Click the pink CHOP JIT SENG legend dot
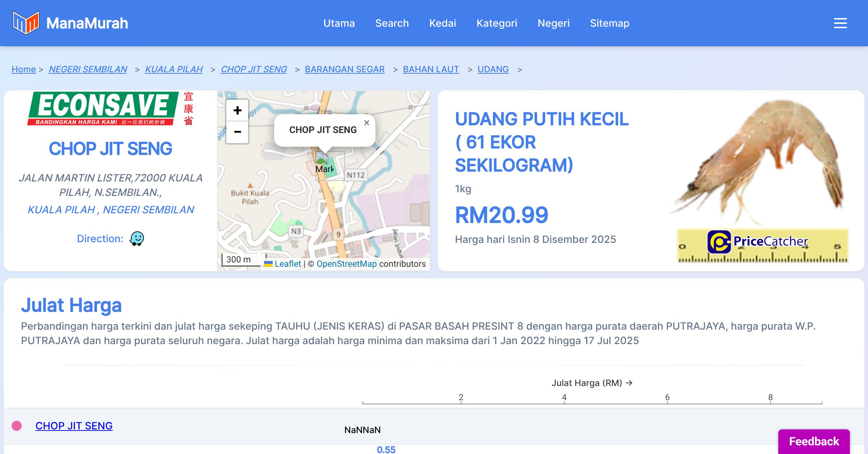The height and width of the screenshot is (454, 868). 17,426
